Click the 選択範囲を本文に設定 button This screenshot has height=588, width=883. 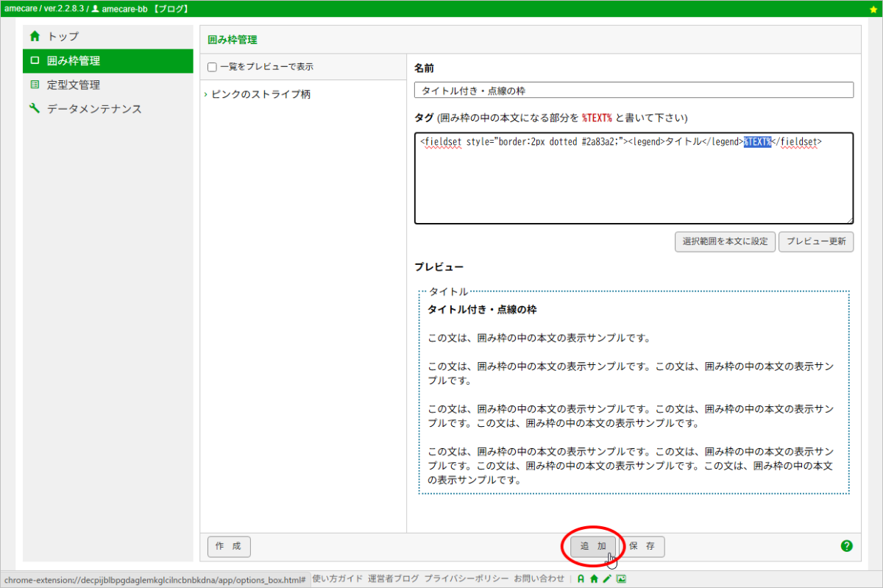coord(725,242)
